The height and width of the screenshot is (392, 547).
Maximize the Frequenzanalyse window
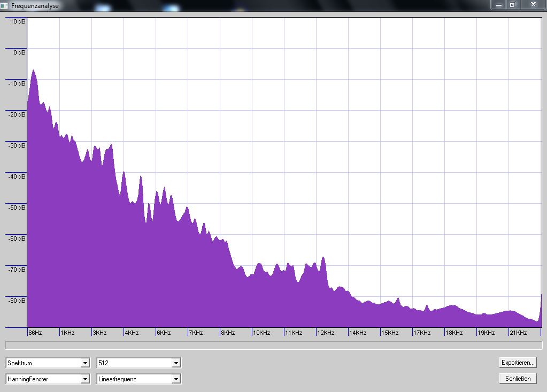coord(512,4)
